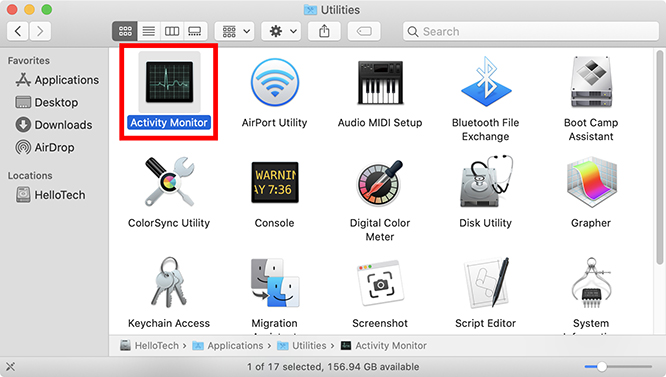This screenshot has height=377, width=666.
Task: Switch to icon view
Action: pos(125,31)
